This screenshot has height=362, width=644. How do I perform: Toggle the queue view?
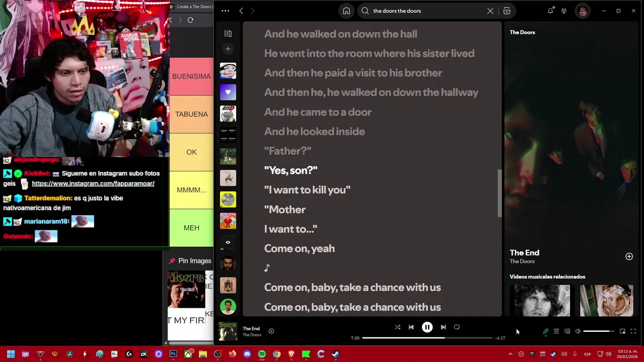coord(556,331)
